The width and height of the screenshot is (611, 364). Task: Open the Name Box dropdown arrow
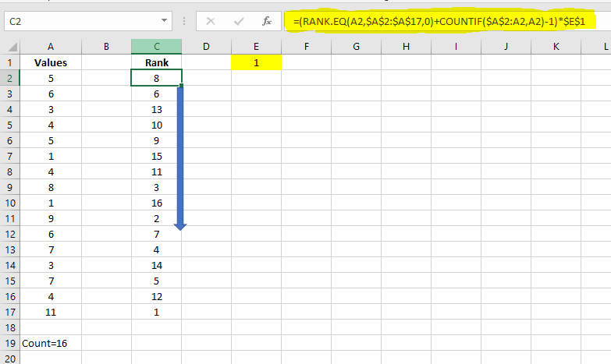point(164,20)
